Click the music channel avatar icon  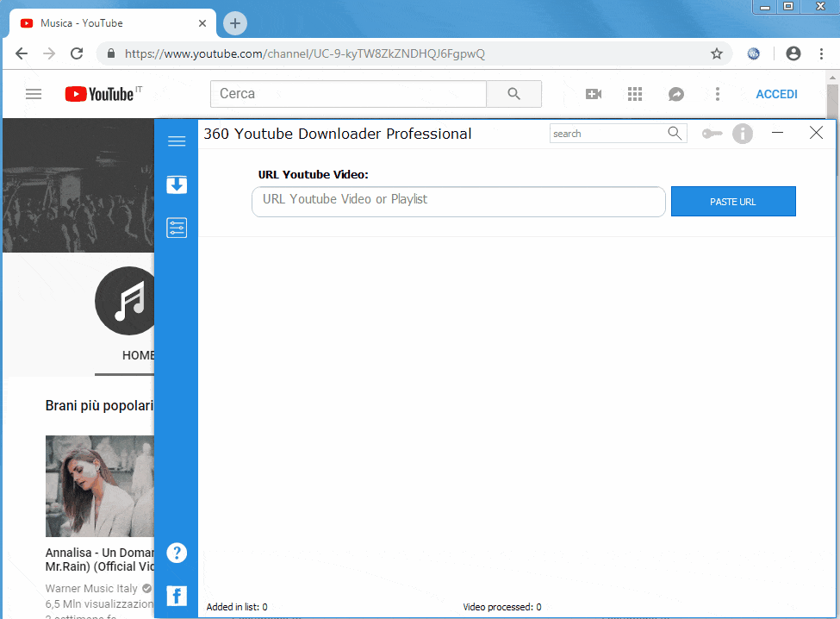pyautogui.click(x=124, y=301)
